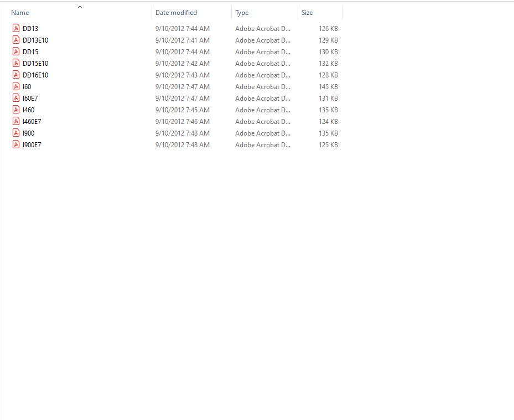Click the sort direction arrow above Name
The width and height of the screenshot is (514, 420).
[x=80, y=7]
